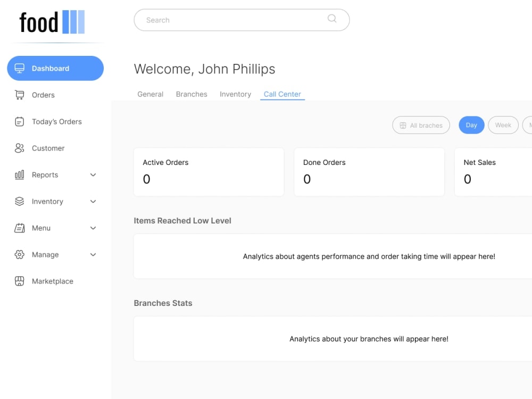Expand the Menu section chevron

pyautogui.click(x=93, y=228)
